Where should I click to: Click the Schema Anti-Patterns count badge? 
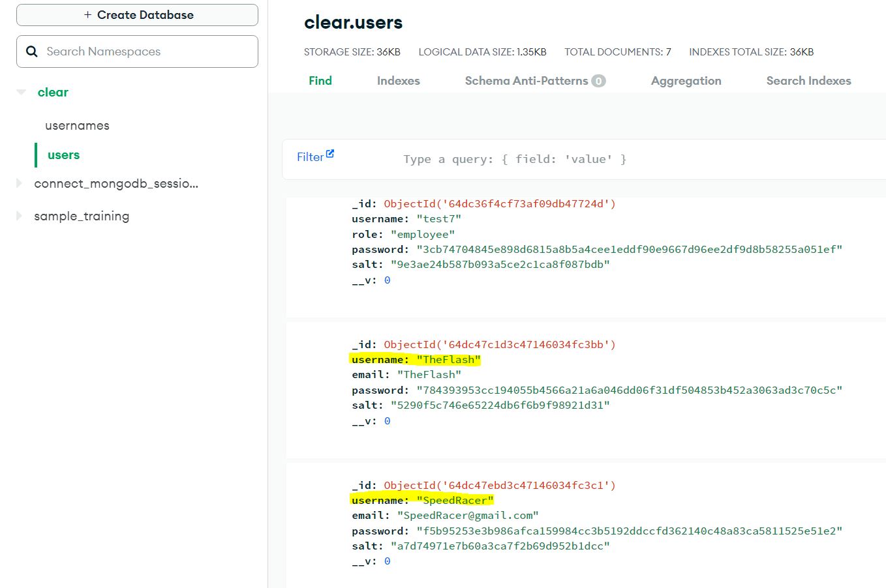[x=598, y=81]
